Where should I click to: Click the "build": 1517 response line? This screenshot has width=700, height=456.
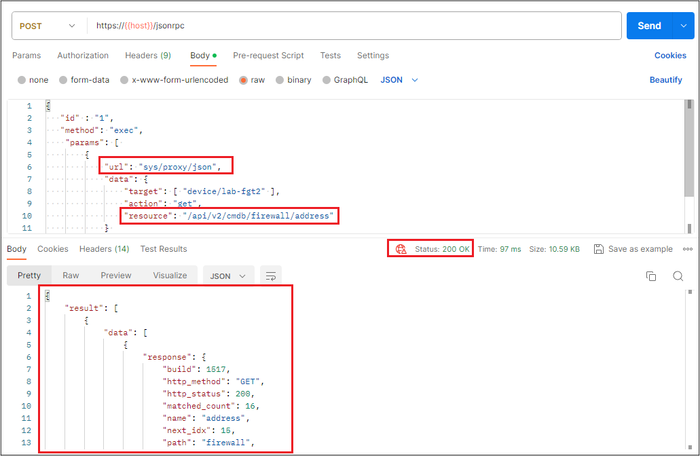coord(196,369)
